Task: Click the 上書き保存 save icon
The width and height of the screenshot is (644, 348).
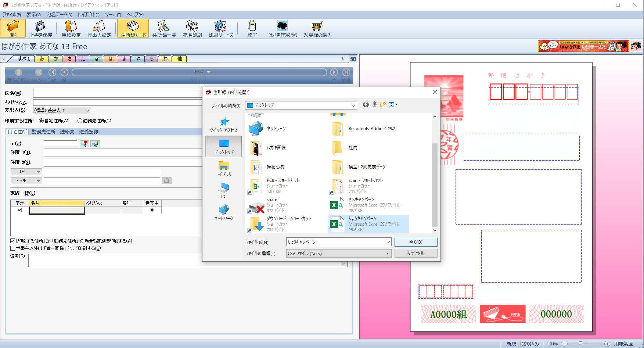Action: click(x=40, y=29)
